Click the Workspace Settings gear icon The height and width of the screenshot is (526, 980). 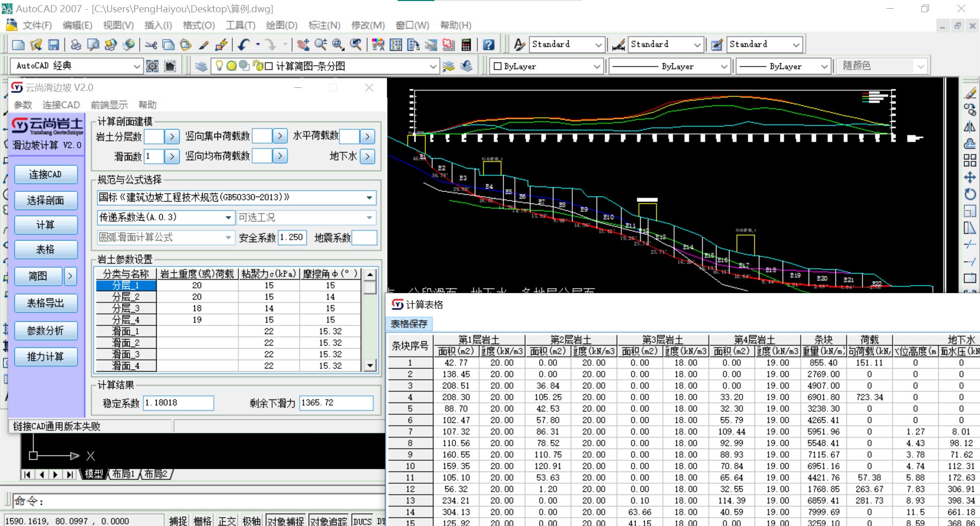pos(152,66)
